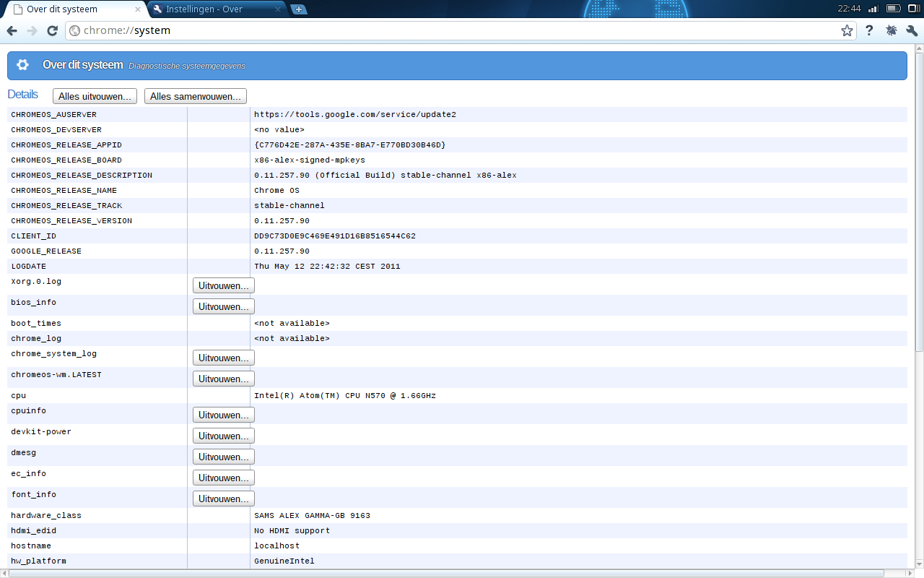The image size is (924, 578).
Task: Click the 'hardware_class' key
Action: tap(46, 515)
